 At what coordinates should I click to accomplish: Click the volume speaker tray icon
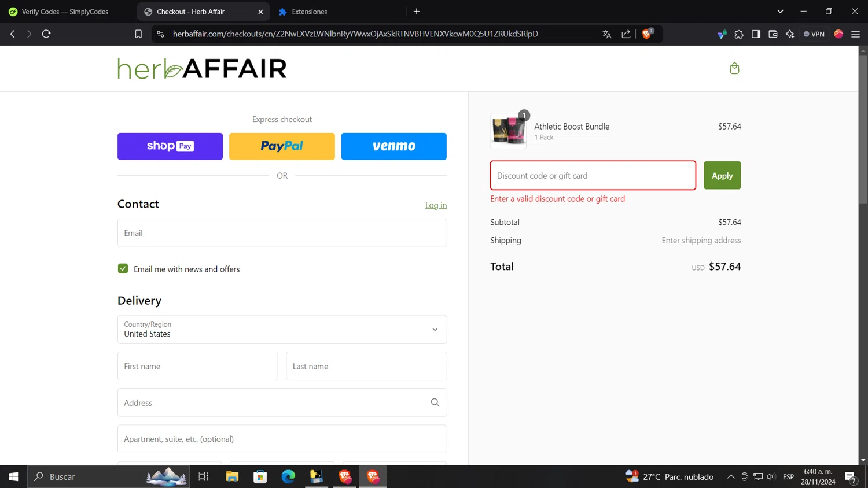pyautogui.click(x=771, y=476)
